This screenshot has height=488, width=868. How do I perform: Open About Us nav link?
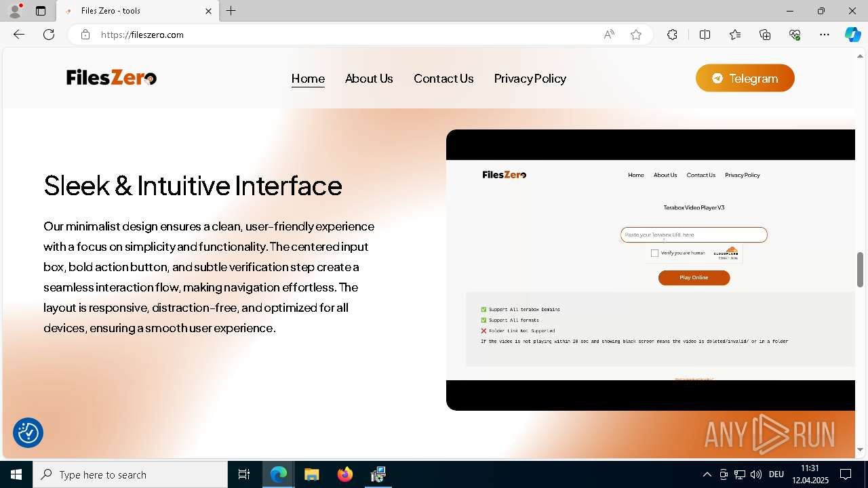pos(369,79)
